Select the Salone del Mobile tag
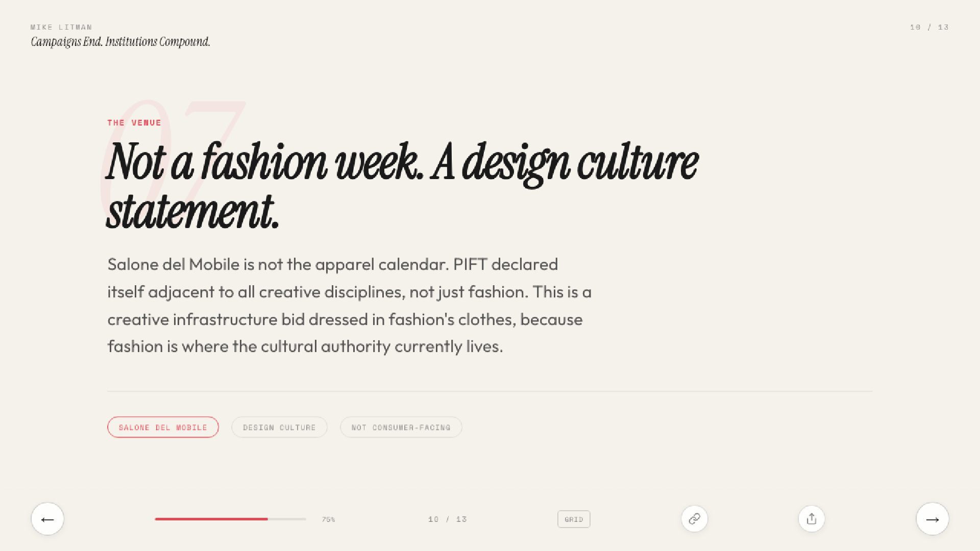 tap(163, 428)
